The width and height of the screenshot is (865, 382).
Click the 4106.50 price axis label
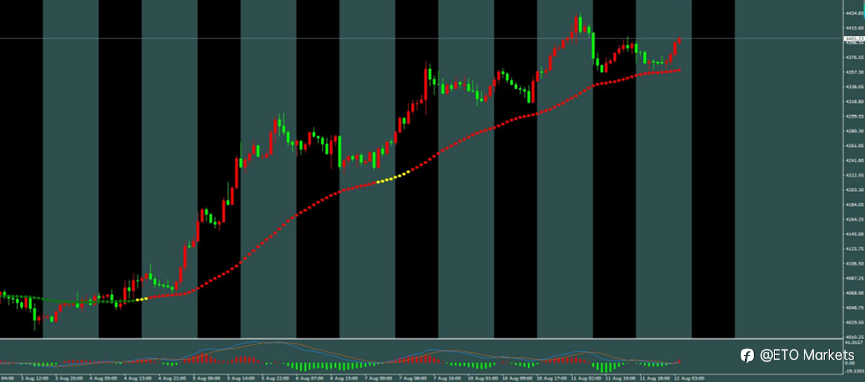855,263
